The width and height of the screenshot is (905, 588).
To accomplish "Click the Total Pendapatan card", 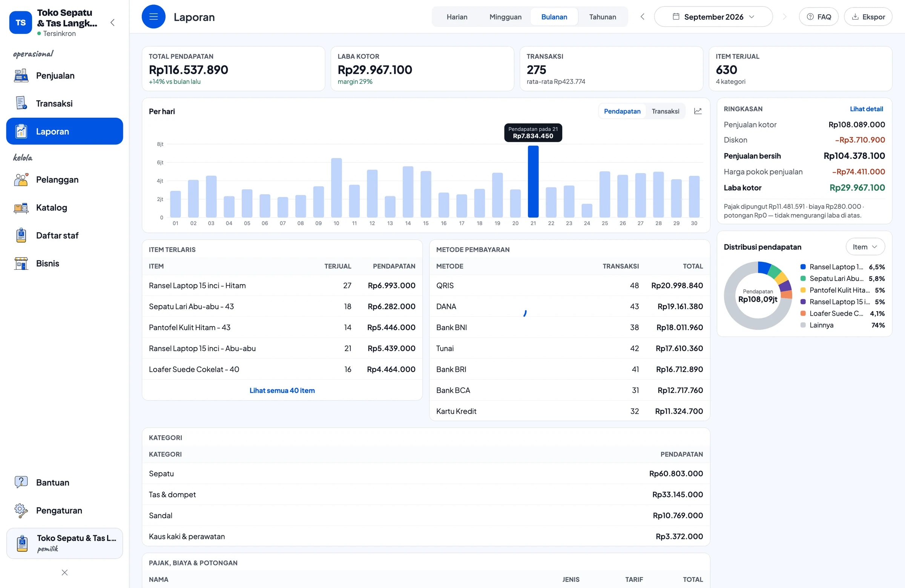I will click(233, 69).
